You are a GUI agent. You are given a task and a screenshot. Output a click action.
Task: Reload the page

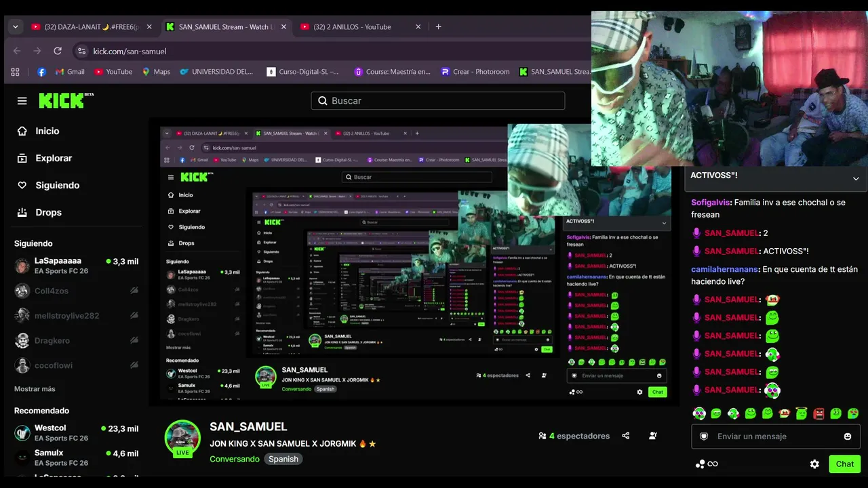click(x=58, y=51)
